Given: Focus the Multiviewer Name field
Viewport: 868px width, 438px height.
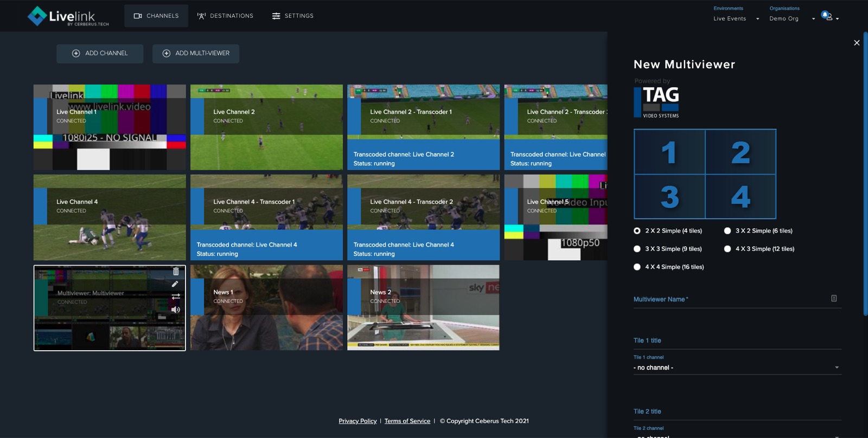Looking at the screenshot, I should click(x=737, y=299).
